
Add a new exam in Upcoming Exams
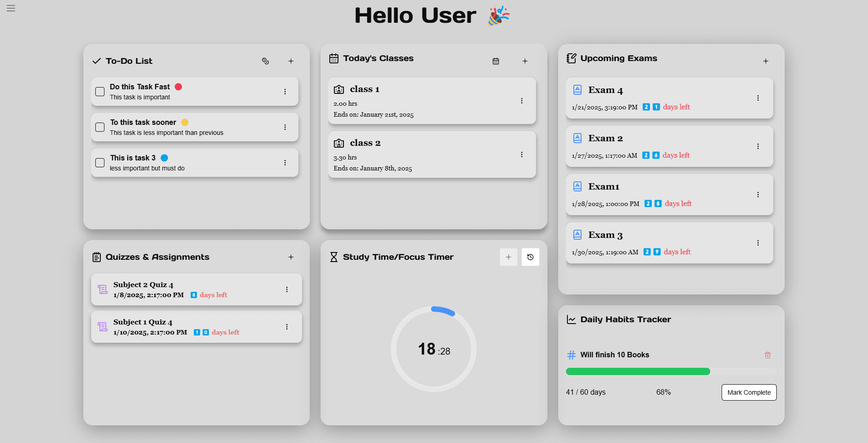pos(766,61)
